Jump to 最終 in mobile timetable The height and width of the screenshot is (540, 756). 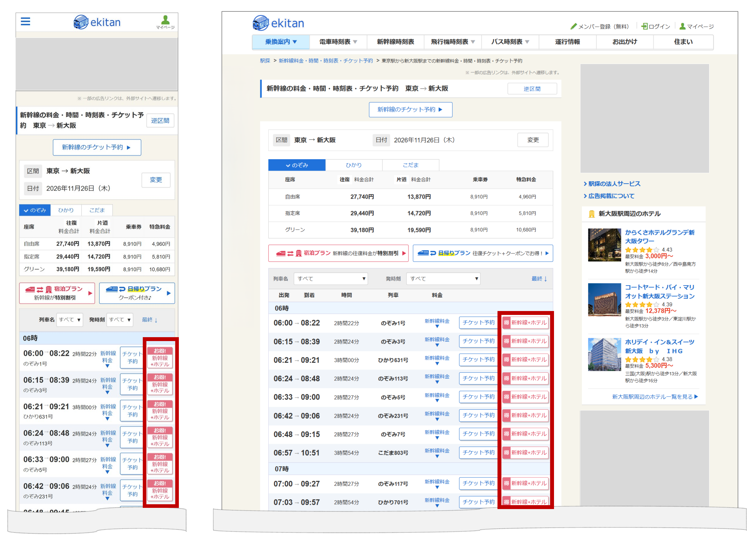pos(150,319)
